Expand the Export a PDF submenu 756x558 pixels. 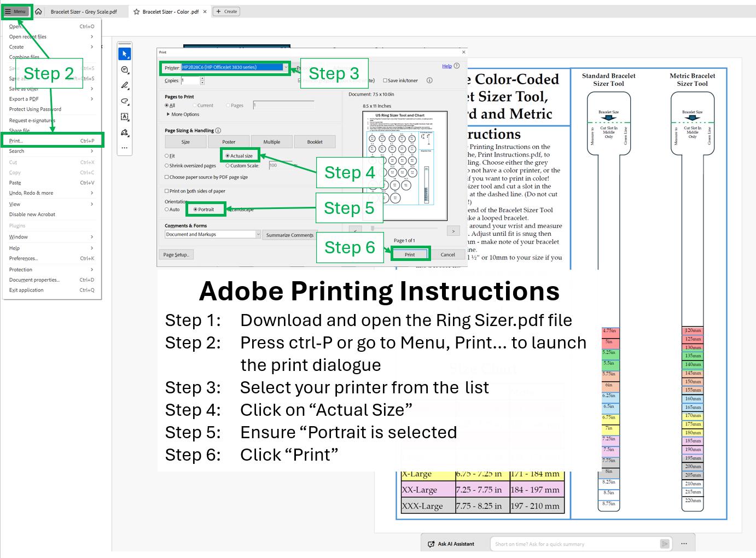coord(51,99)
